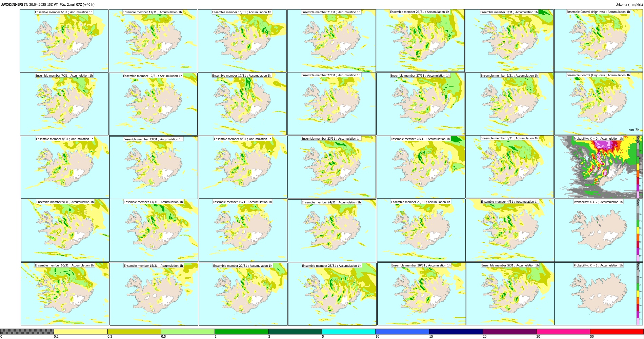Image resolution: width=644 pixels, height=339 pixels.
Task: Click the 'VT: Fös. 2.maí 07Z' valid time
Action: click(68, 4)
